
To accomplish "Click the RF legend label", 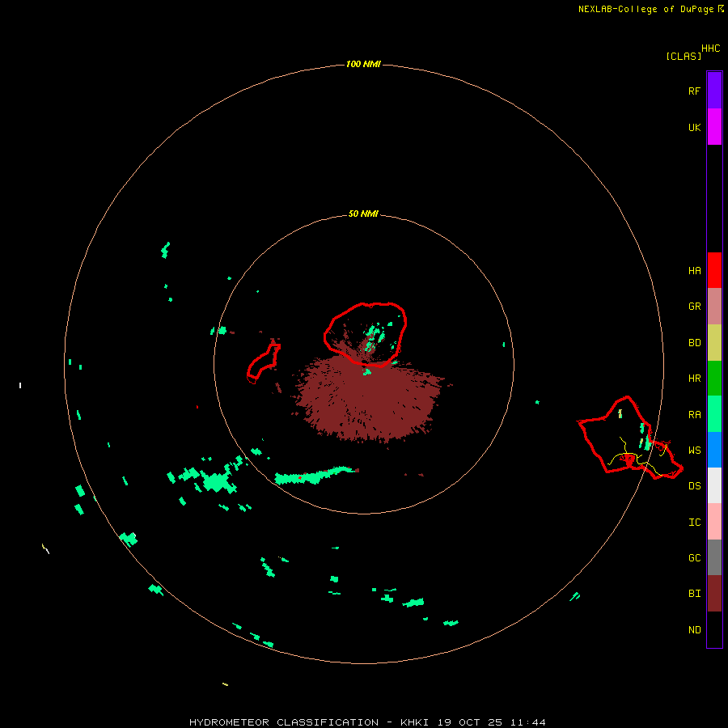I will [x=694, y=91].
